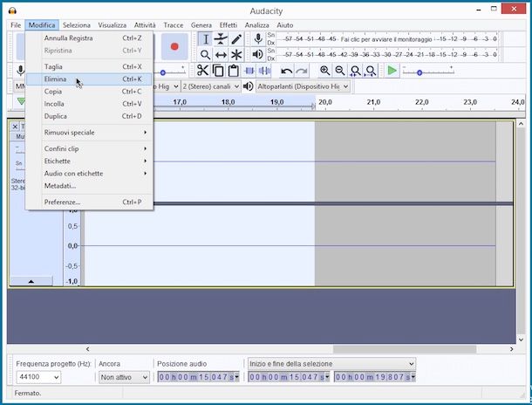Viewport: 532px width, 405px height.
Task: Open the Altoparlanti output device dropdown
Action: point(303,86)
